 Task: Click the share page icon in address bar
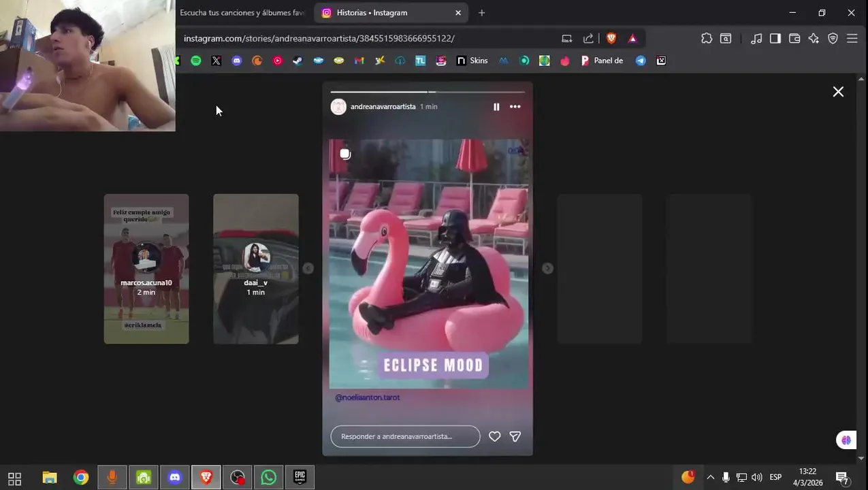(x=588, y=39)
